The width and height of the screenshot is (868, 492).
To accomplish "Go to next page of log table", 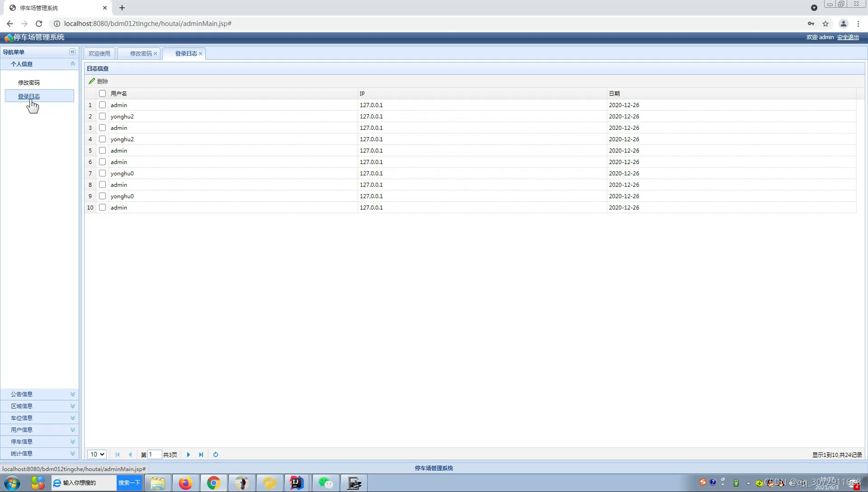I will 189,454.
